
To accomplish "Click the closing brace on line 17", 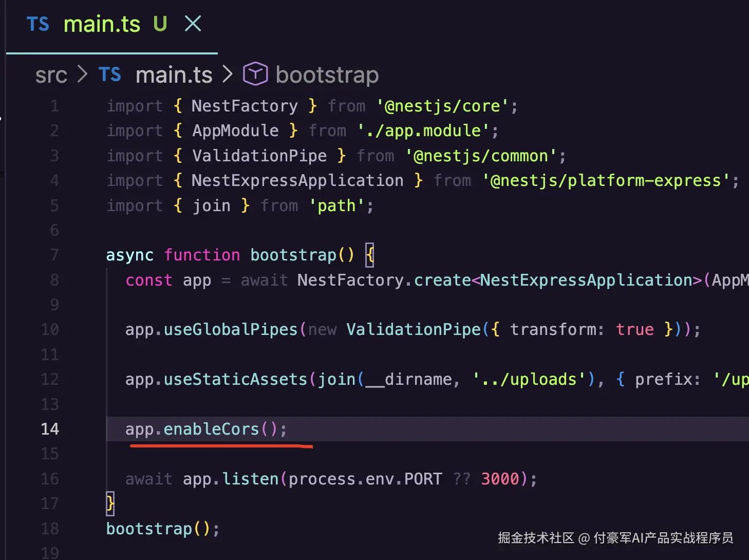I will tap(110, 503).
